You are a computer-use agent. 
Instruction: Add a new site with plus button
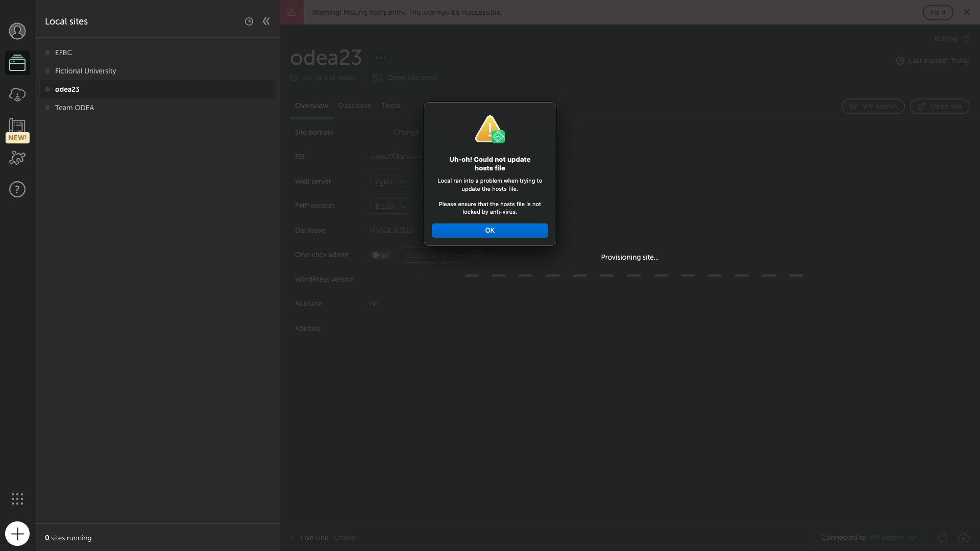point(17,534)
